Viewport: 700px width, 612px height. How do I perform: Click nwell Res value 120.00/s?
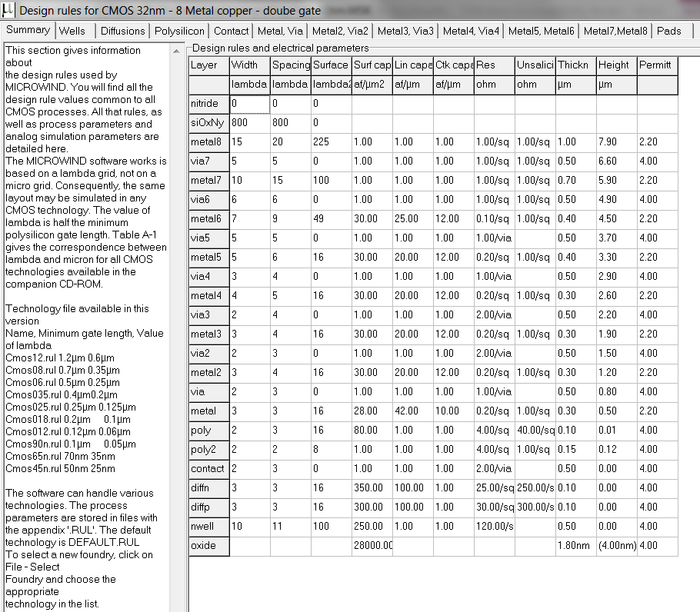494,526
